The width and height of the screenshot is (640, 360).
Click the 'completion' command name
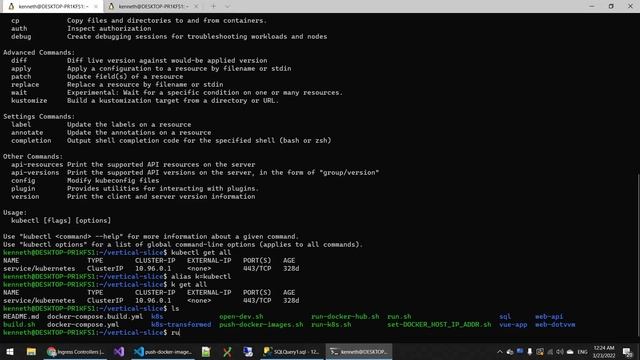[31, 140]
